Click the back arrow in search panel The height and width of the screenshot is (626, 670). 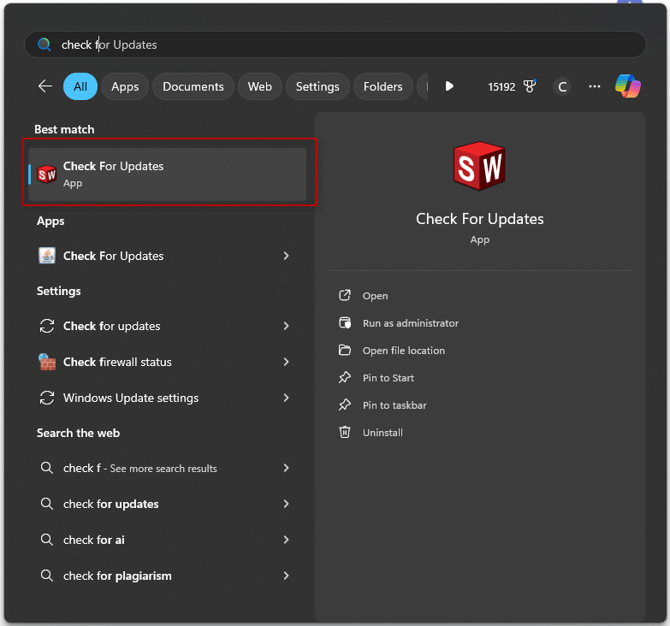(x=45, y=87)
